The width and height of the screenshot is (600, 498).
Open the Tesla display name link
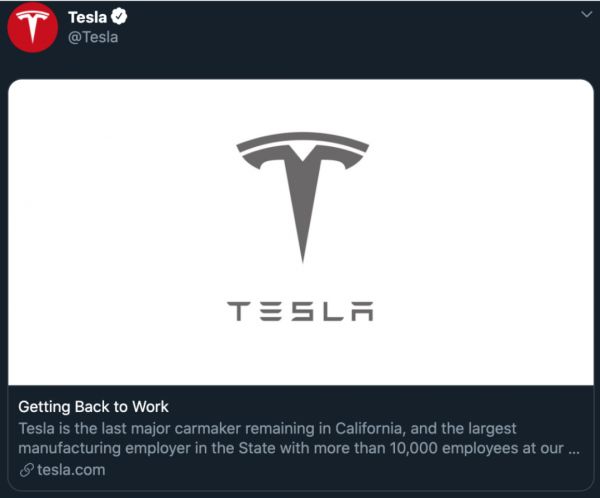point(87,18)
